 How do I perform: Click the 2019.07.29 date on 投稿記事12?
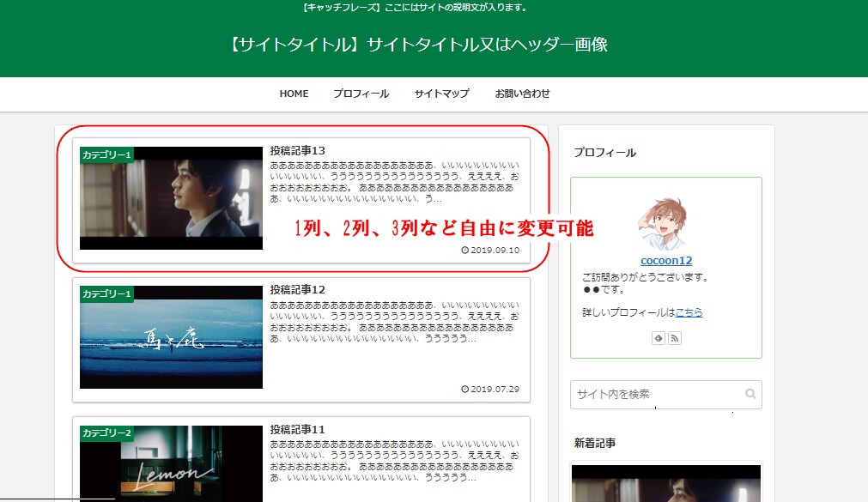(x=490, y=389)
